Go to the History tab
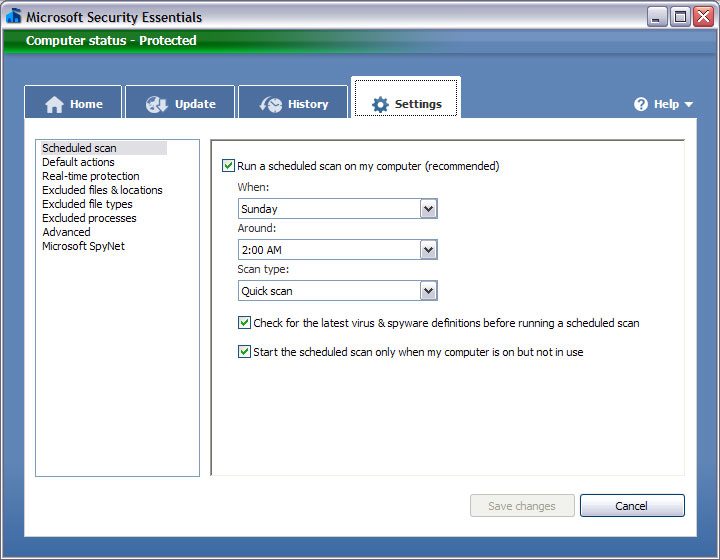Image resolution: width=720 pixels, height=560 pixels. 293,102
